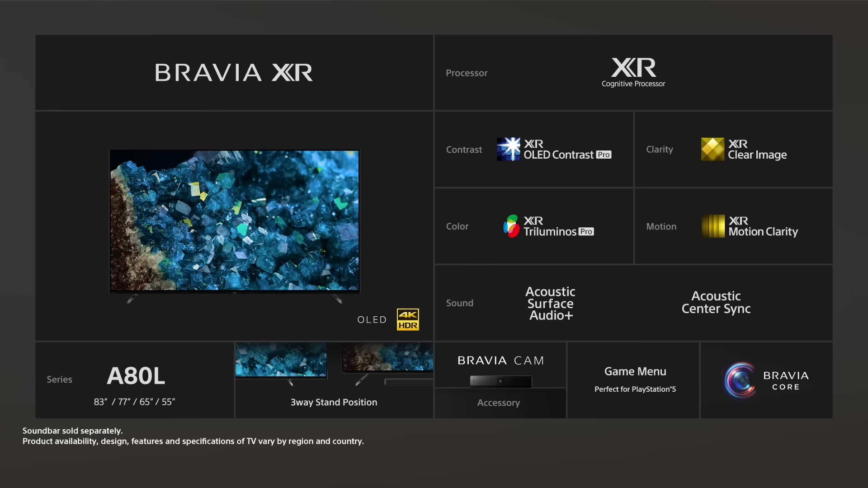Screen dimensions: 868x488
Task: Click the BRAVIA CAM camera device image
Action: click(x=500, y=381)
